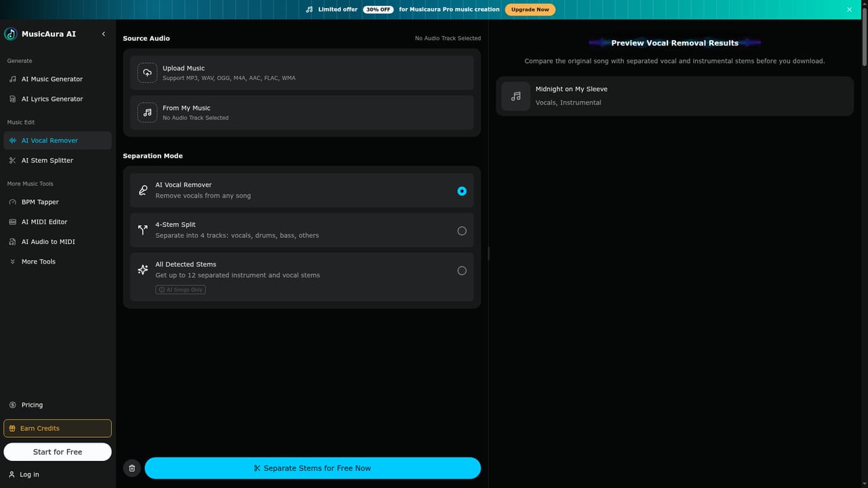Click the MusicAura AI logo icon
The width and height of the screenshot is (868, 488).
click(11, 34)
